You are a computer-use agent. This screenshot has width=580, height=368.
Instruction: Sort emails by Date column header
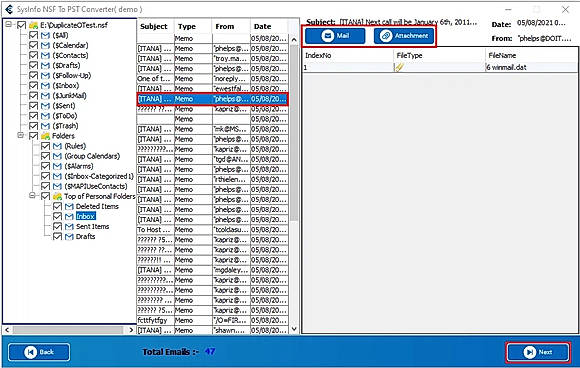click(269, 26)
